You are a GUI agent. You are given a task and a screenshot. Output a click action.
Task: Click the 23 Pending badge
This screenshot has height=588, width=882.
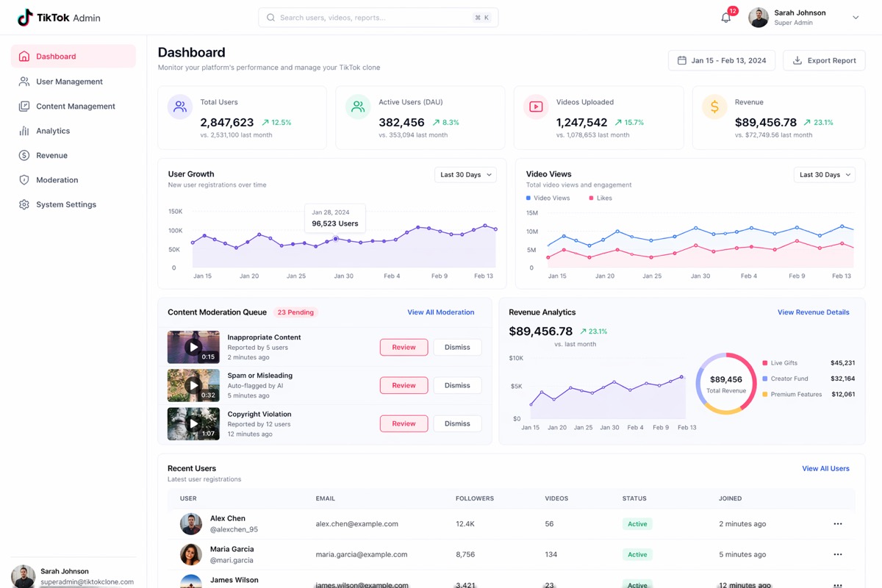(x=295, y=312)
